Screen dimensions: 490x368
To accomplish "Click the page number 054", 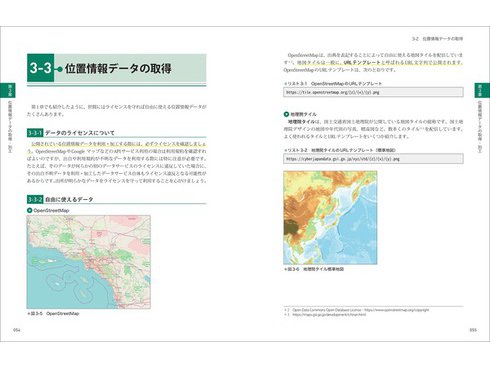I will (x=17, y=330).
